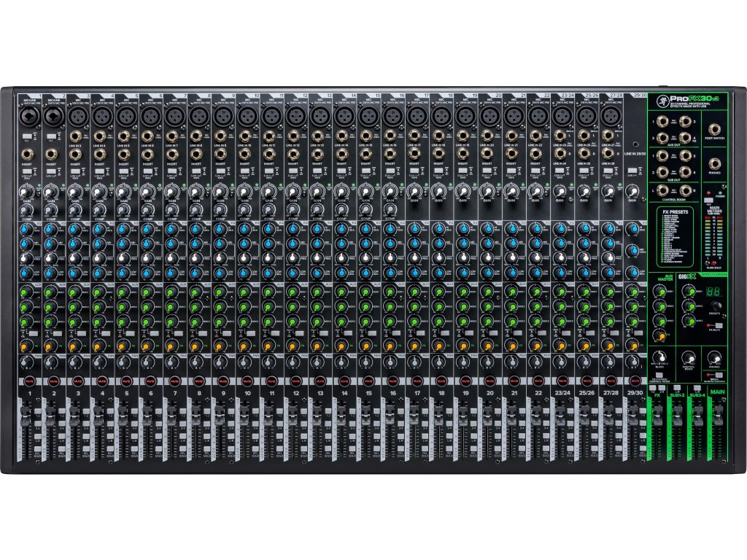Click the GigFX PRESETS selector knob
The image size is (747, 560).
click(x=716, y=306)
